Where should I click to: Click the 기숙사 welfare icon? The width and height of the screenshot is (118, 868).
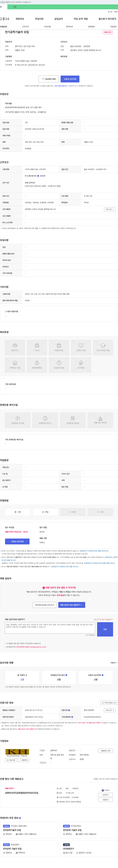coord(37,347)
